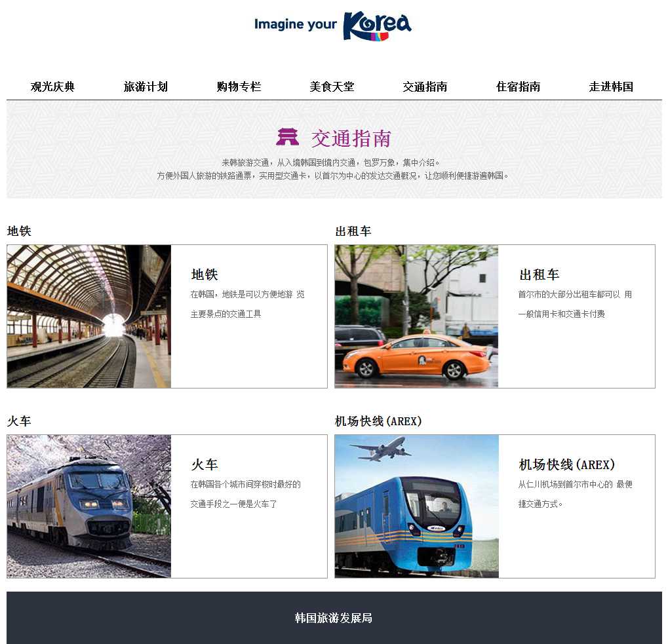This screenshot has width=668, height=644.
Task: Open the orange taxi photo
Action: tap(416, 316)
